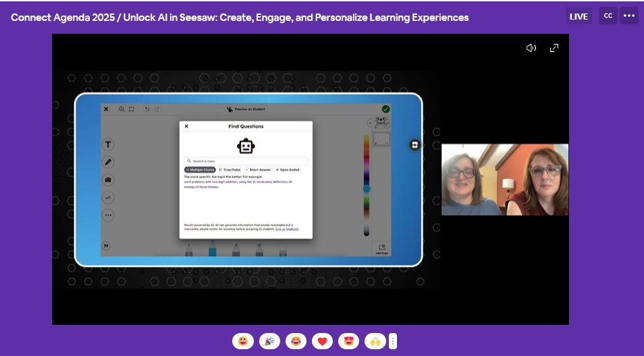Select the Camera tool

[x=108, y=180]
